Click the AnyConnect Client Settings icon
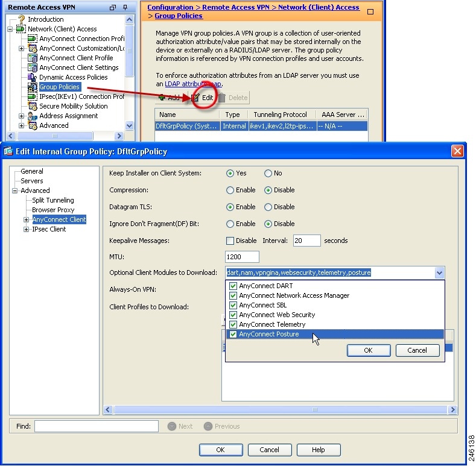 (33, 68)
